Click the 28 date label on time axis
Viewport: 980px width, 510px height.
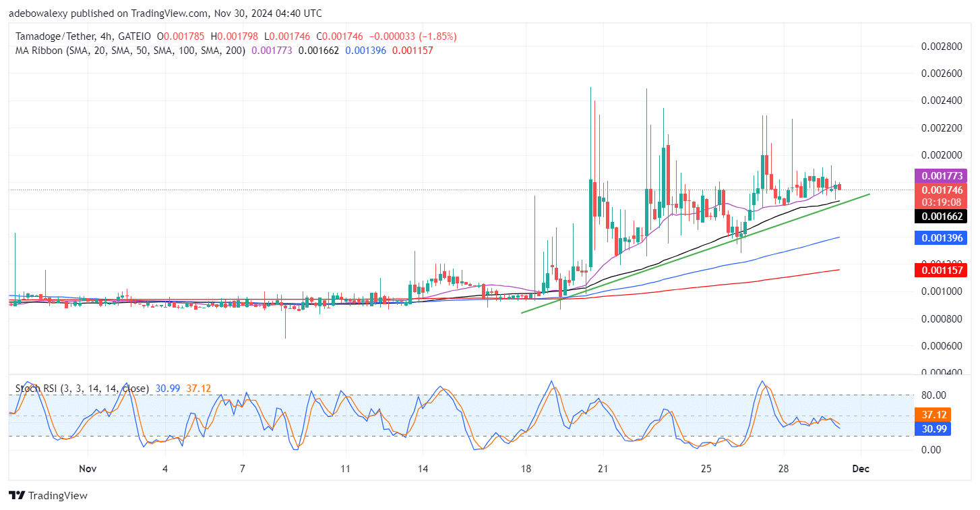click(x=784, y=469)
